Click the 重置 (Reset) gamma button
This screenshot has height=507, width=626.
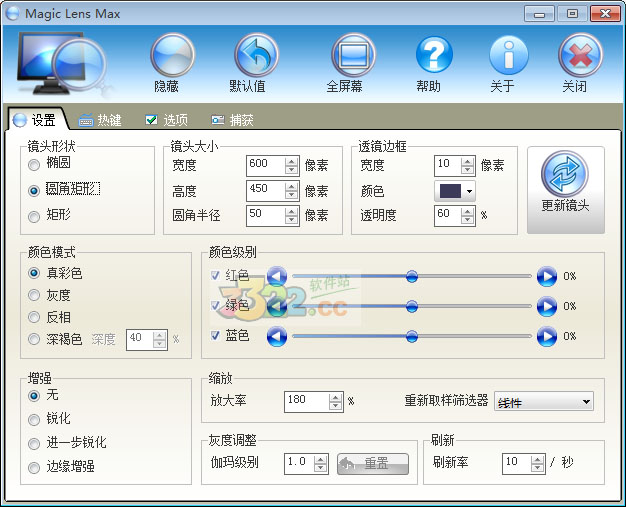[373, 463]
